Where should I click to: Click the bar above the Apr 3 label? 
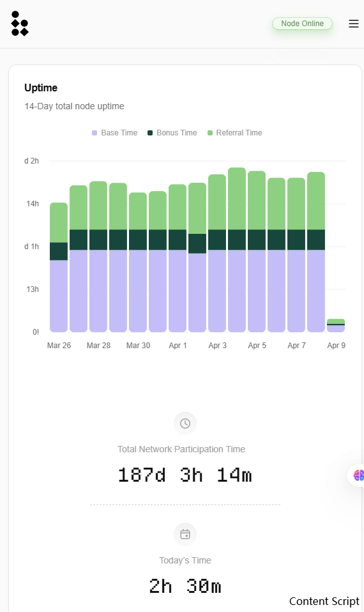[x=217, y=254]
